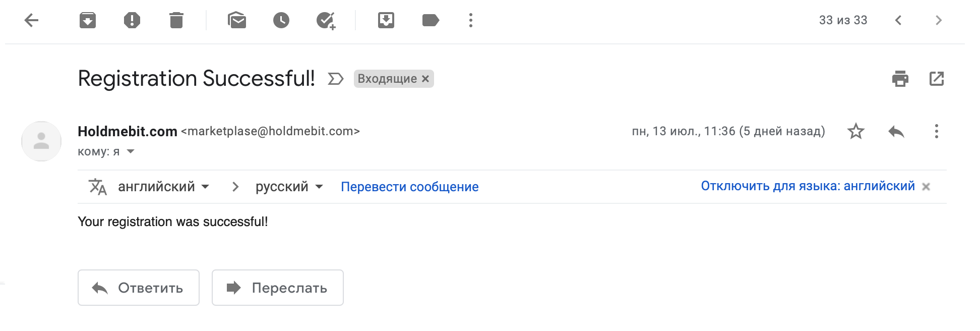Open the email in a new window
This screenshot has height=331, width=980.
coord(937,79)
